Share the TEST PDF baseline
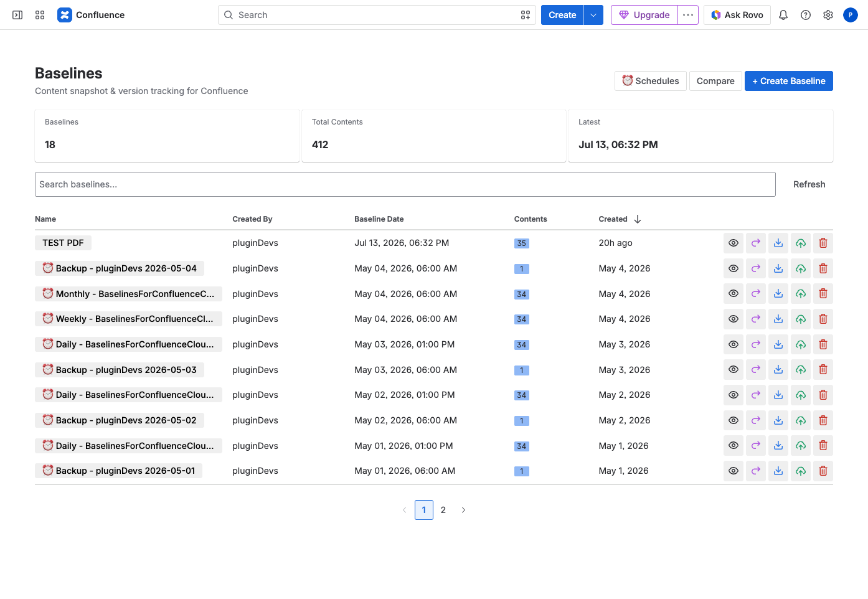This screenshot has width=868, height=599. 756,243
